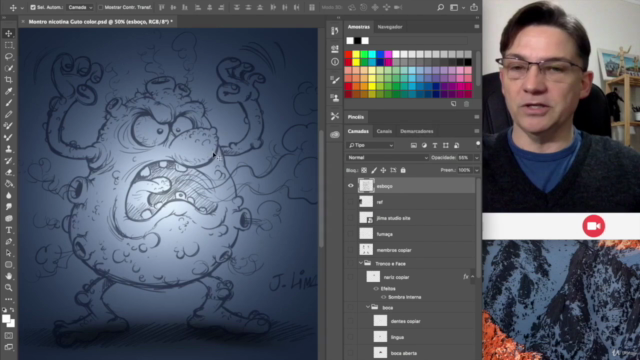The width and height of the screenshot is (640, 360).
Task: Select the Move tool in toolbox
Action: tap(9, 33)
